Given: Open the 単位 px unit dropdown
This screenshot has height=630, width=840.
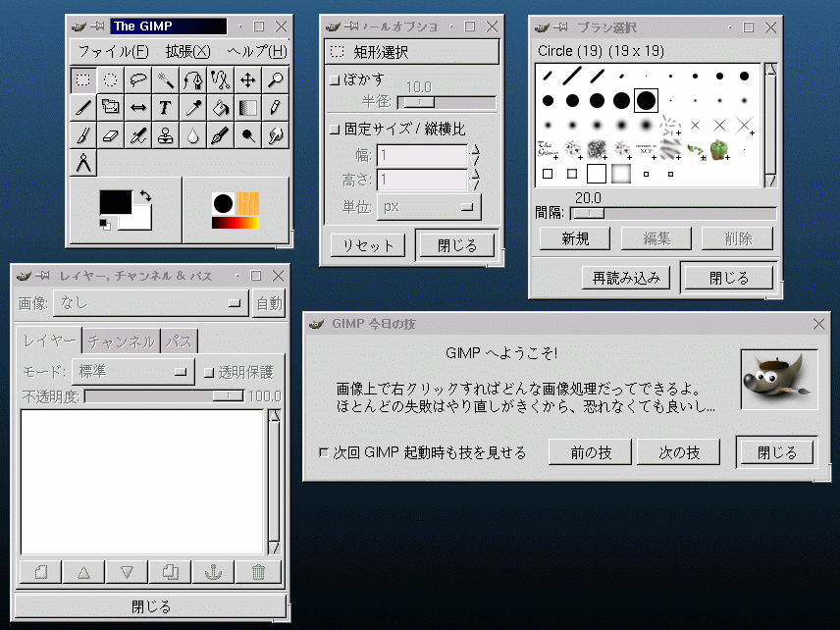Looking at the screenshot, I should pos(429,207).
